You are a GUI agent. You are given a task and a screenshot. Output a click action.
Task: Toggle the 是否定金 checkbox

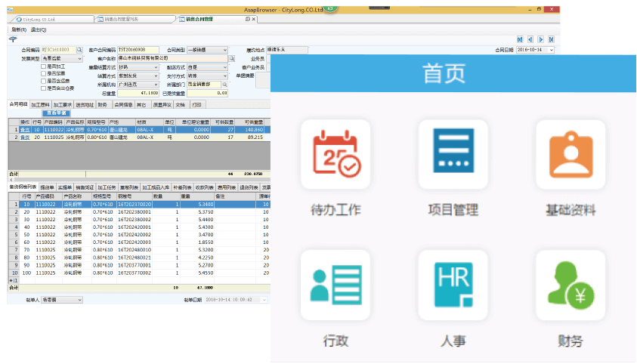(x=44, y=72)
